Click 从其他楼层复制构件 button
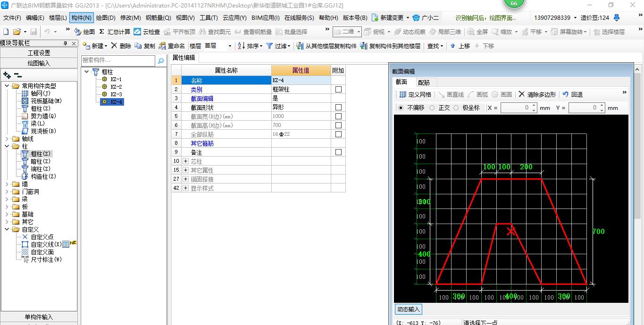The width and height of the screenshot is (644, 325). 327,46
